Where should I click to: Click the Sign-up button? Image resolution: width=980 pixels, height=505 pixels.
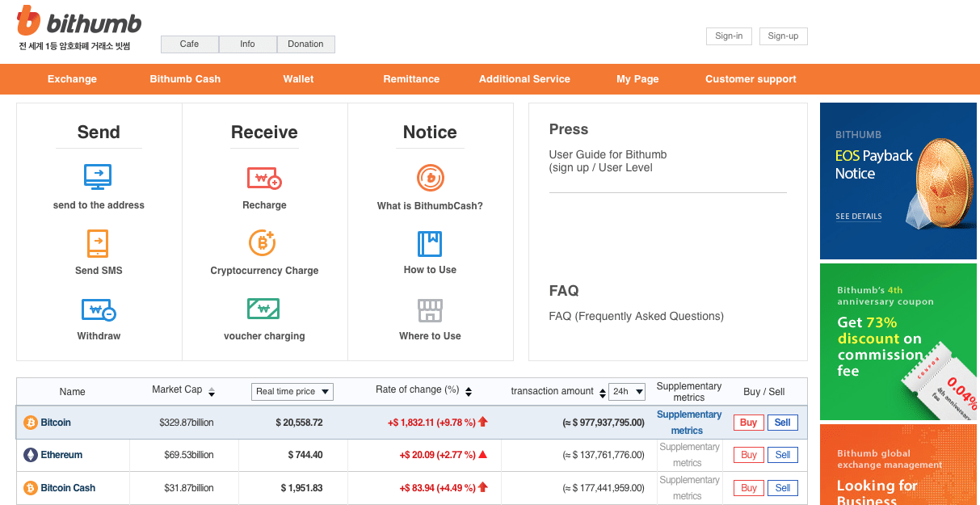click(x=783, y=36)
